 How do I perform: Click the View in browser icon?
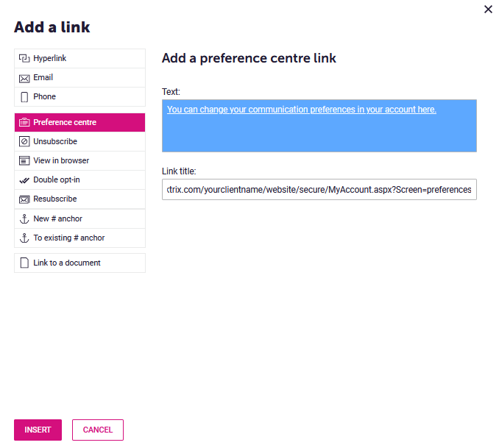(x=24, y=161)
